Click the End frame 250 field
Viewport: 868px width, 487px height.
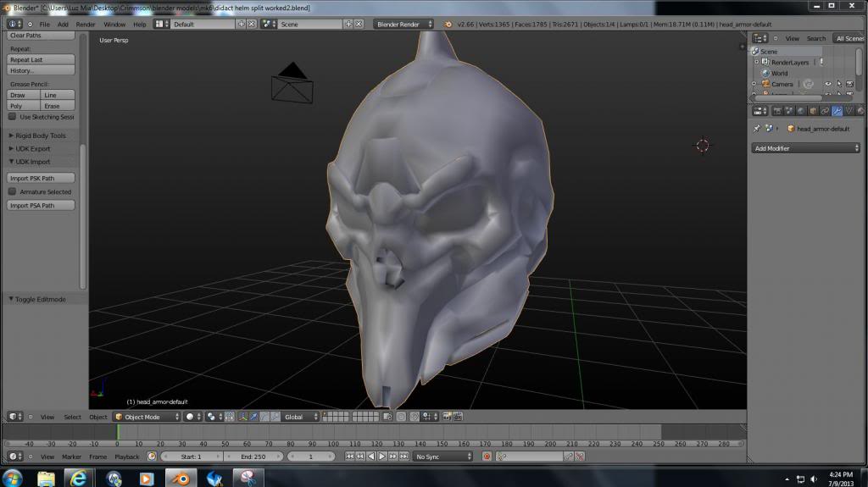[253, 457]
